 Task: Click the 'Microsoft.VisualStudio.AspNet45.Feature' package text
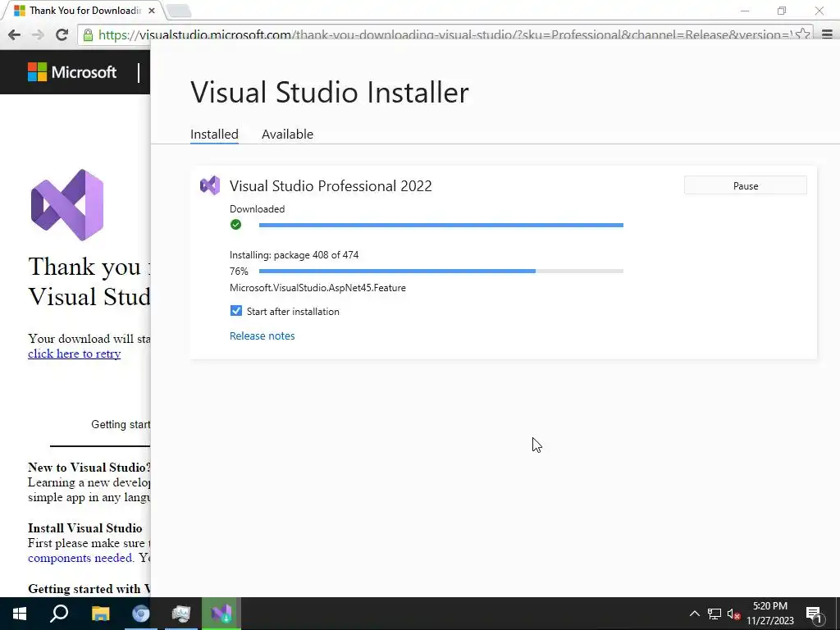tap(317, 288)
